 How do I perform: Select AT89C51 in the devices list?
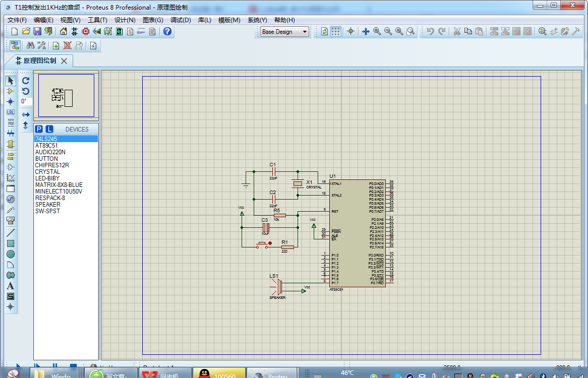(46, 145)
